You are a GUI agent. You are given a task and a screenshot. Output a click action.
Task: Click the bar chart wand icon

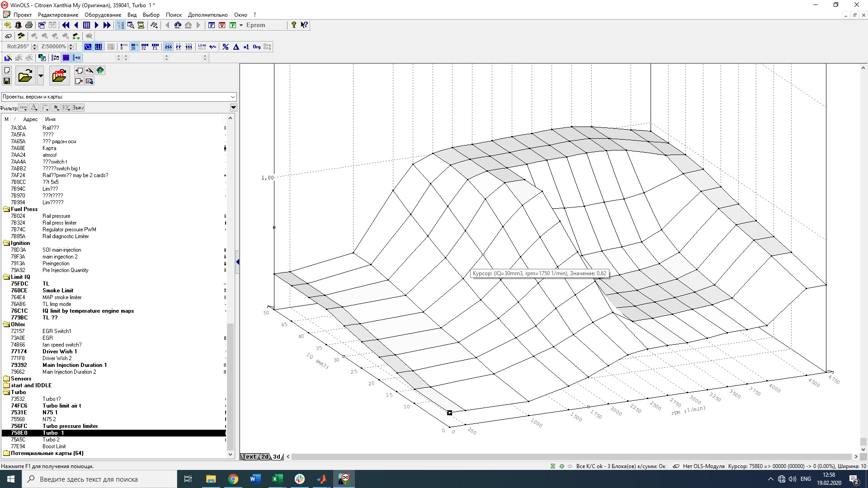[x=8, y=58]
